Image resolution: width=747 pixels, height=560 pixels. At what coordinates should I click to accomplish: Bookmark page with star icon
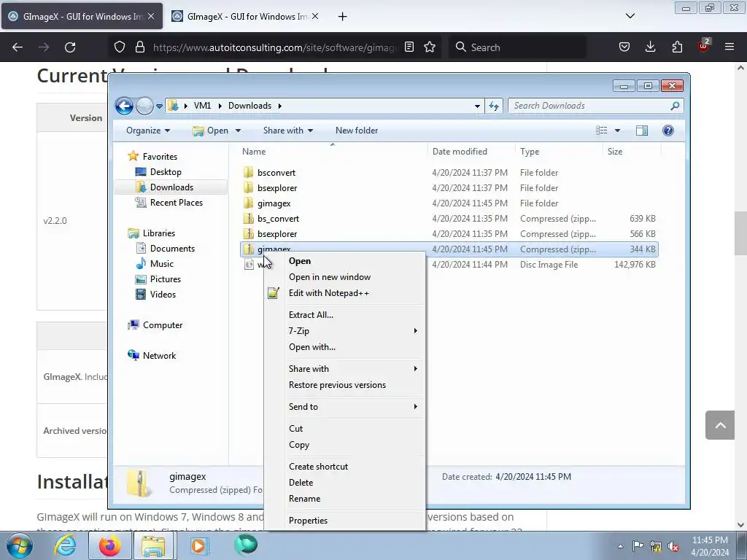tap(430, 47)
